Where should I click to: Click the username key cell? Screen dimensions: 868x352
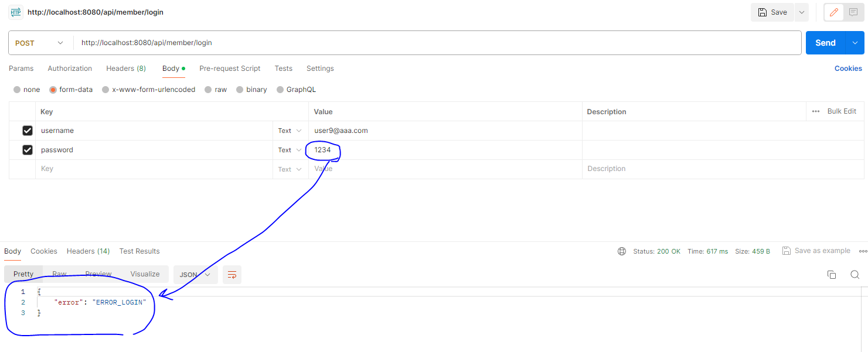[154, 131]
